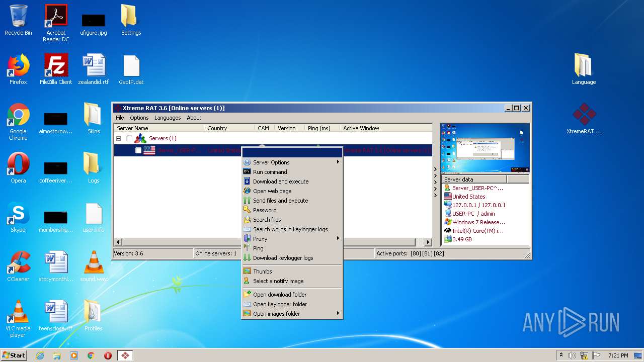The image size is (644, 362).
Task: Open the XtremeRAT desktop shortcut
Action: point(584,119)
